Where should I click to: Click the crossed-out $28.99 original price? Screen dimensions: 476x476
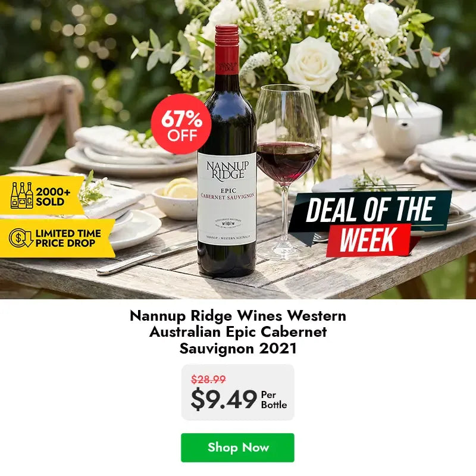[208, 379]
